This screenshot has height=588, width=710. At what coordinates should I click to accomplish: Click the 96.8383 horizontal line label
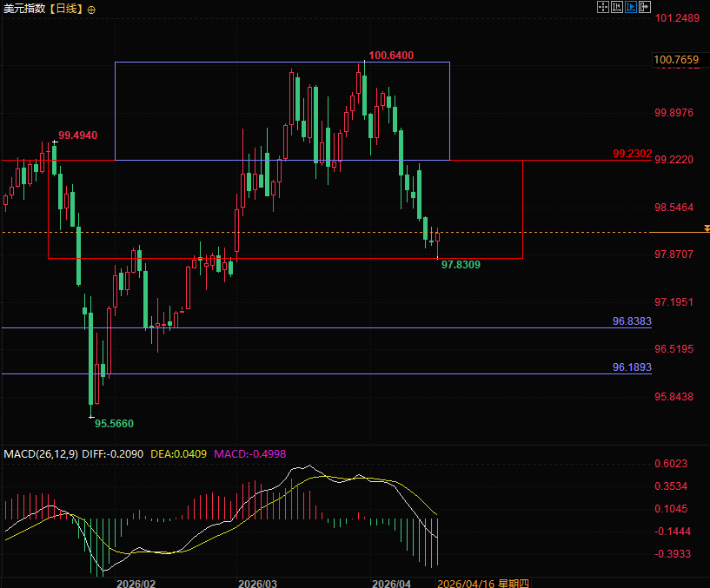pos(632,321)
